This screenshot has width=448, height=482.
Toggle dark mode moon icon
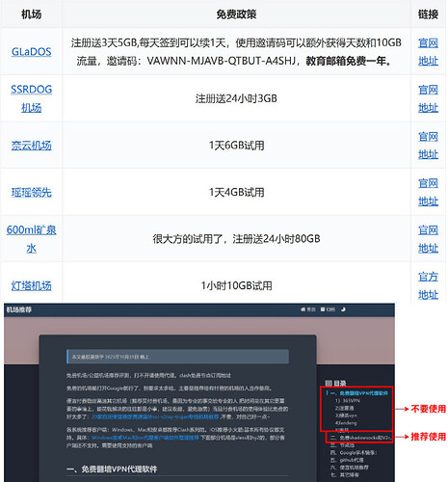pos(343,309)
